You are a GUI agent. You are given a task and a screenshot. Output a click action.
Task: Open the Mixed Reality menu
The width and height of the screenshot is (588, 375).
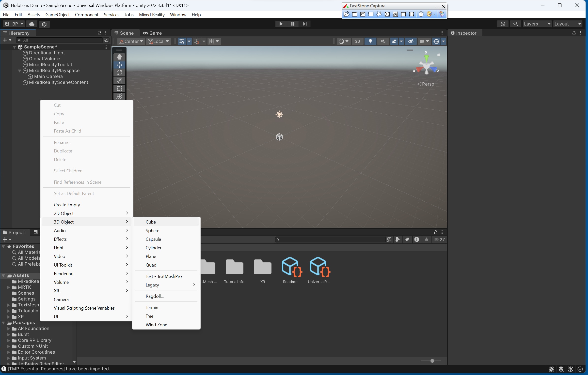[x=152, y=15]
